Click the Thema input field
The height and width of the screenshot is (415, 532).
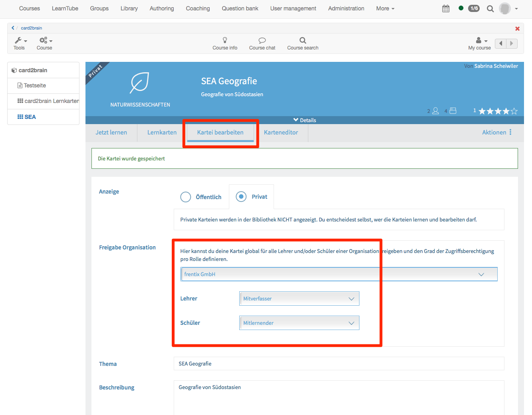pos(339,364)
